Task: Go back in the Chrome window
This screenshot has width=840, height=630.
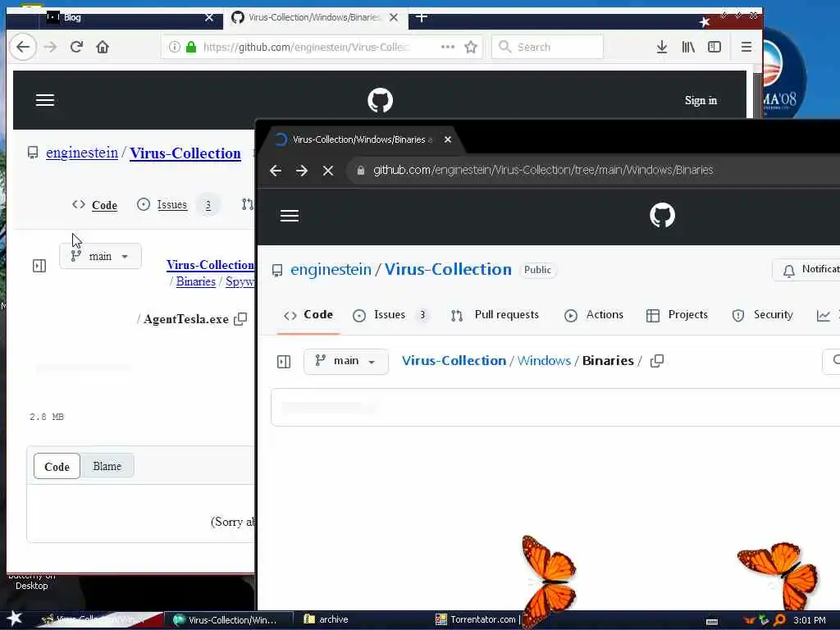Action: [276, 171]
